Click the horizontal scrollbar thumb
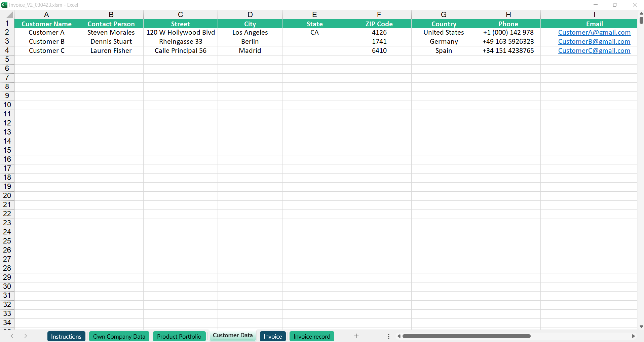 coord(466,336)
